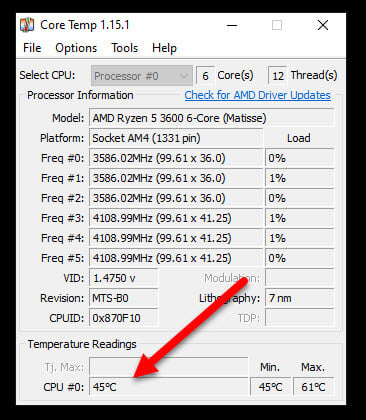
Task: Click the Freq #2 load percentage cell
Action: tap(299, 198)
